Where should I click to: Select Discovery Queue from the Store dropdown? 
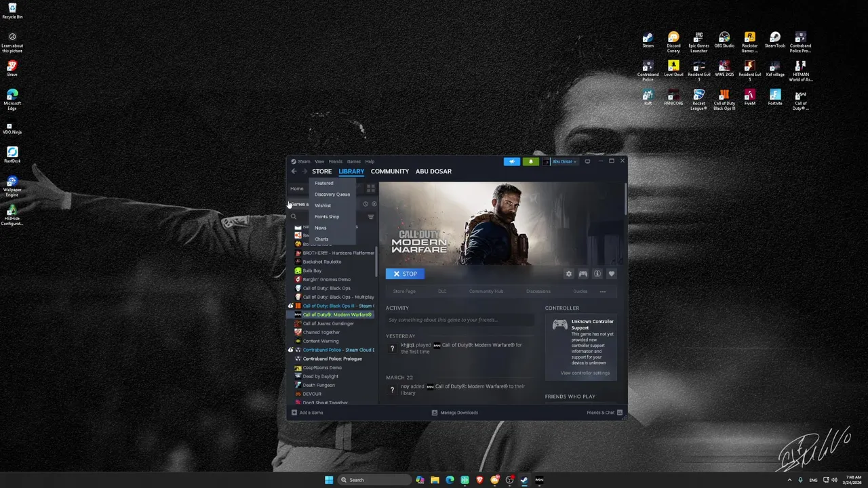[332, 195]
